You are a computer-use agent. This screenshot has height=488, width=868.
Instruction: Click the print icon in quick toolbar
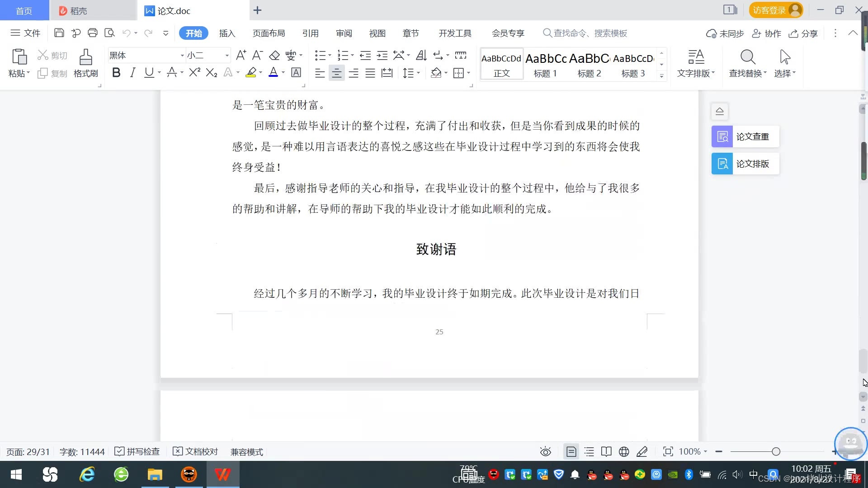tap(93, 33)
